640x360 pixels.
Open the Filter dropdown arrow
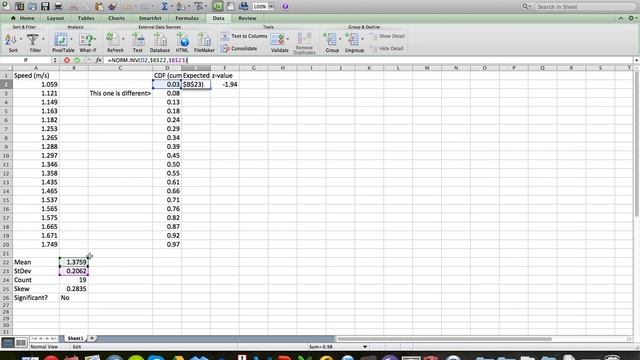pos(43,40)
